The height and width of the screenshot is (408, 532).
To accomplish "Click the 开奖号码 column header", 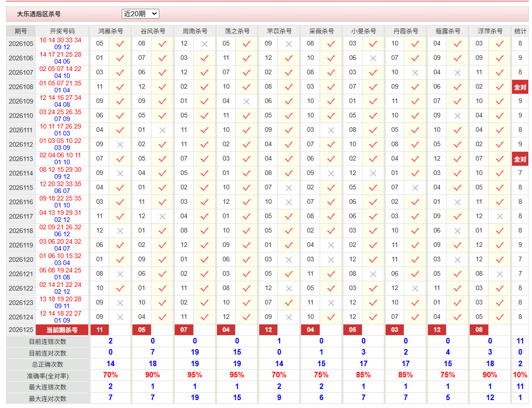I will click(62, 31).
